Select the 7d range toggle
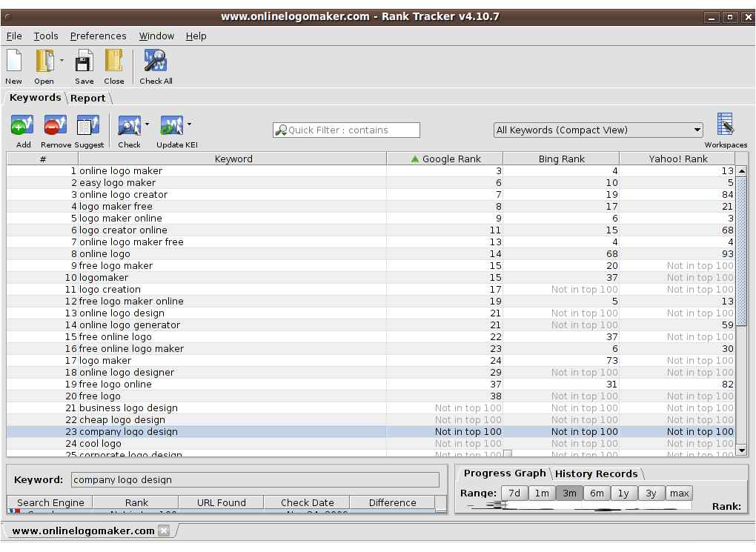The width and height of the screenshot is (756, 552). [x=513, y=493]
